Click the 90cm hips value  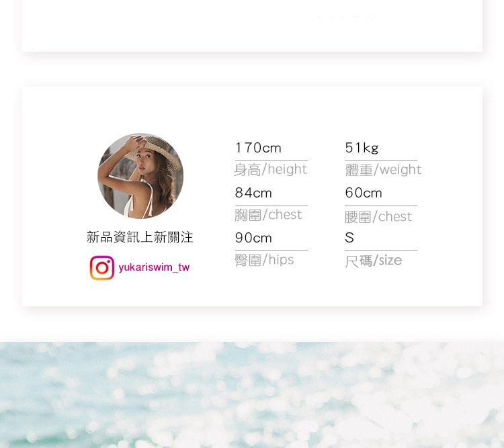click(x=253, y=238)
